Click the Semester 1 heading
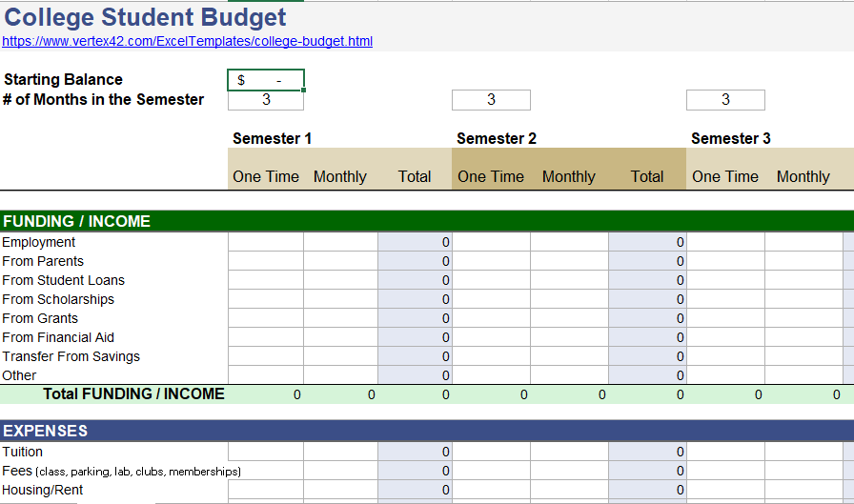 [x=272, y=139]
